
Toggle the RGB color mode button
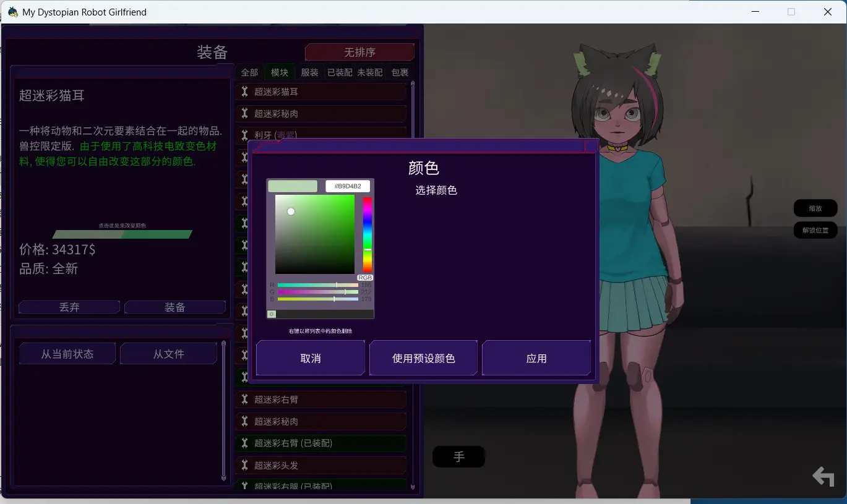[365, 278]
